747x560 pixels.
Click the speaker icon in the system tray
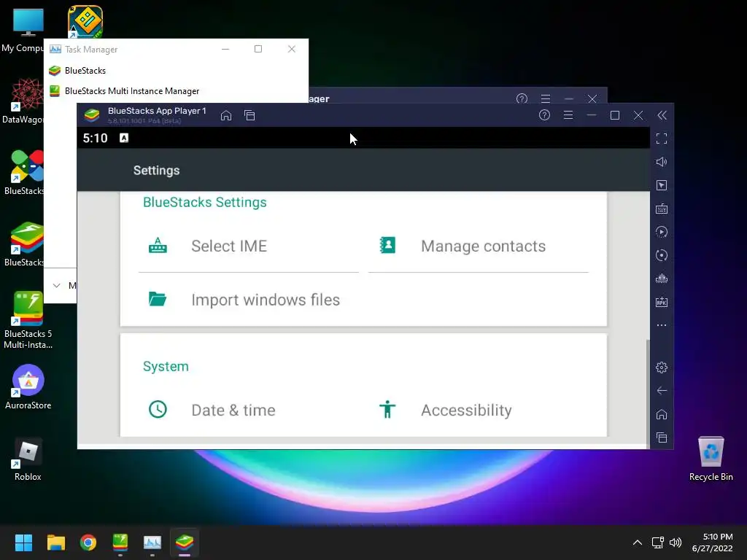point(676,542)
